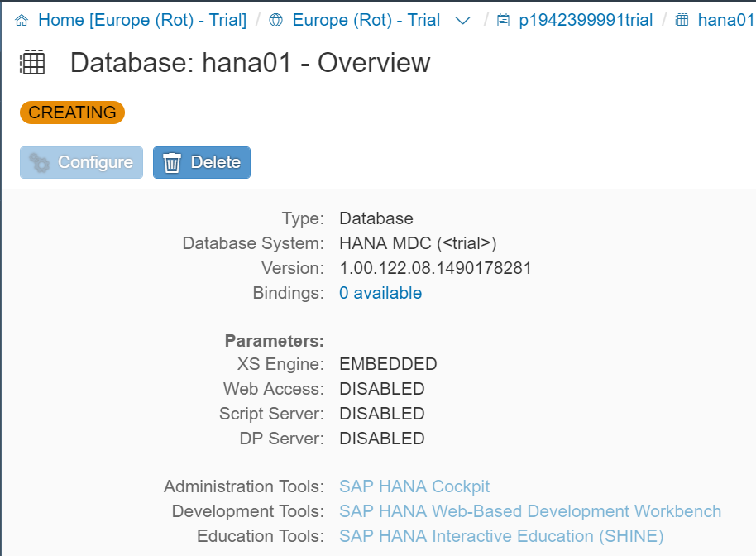
Task: Open SAP HANA Web-Based Development Workbench
Action: pyautogui.click(x=530, y=511)
